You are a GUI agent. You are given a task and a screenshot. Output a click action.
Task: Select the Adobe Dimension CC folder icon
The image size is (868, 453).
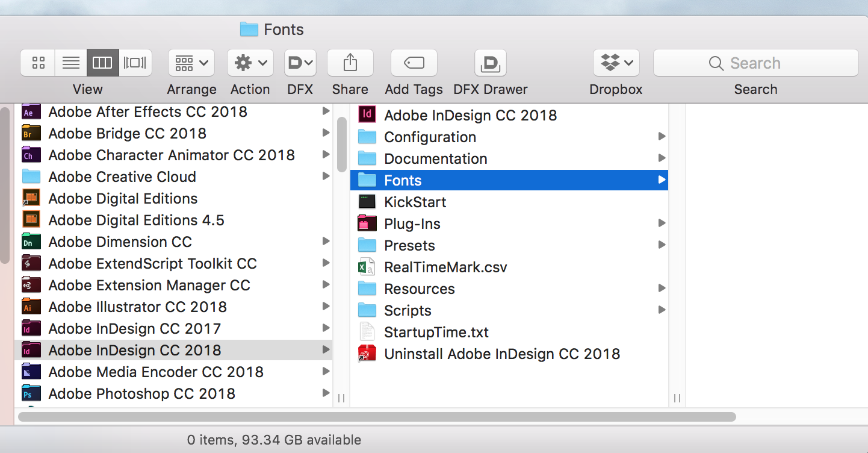(x=31, y=242)
